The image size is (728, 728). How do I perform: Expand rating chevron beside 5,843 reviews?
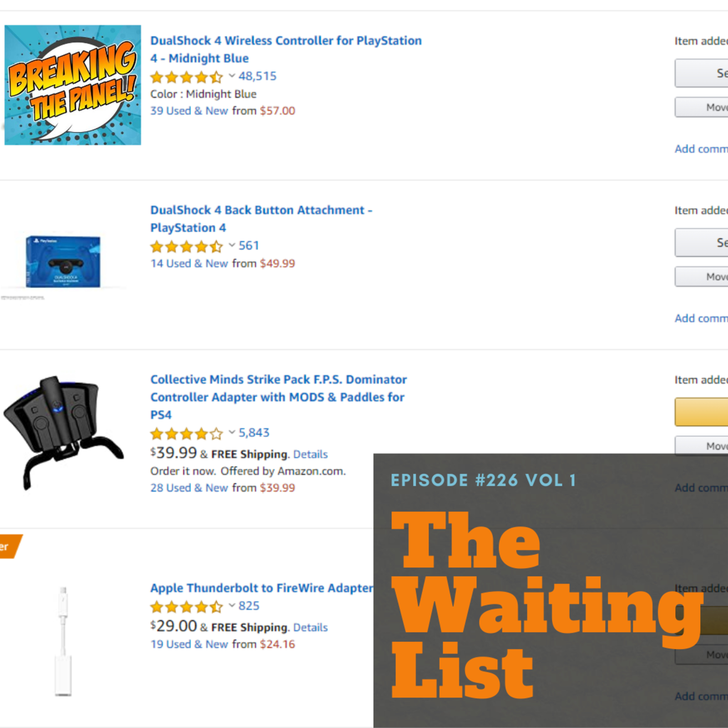(232, 432)
